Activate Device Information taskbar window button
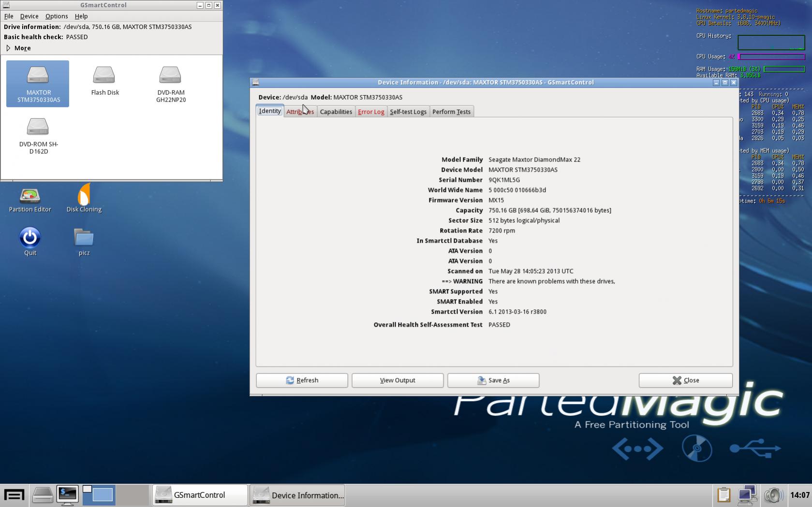Image resolution: width=812 pixels, height=507 pixels. point(297,495)
